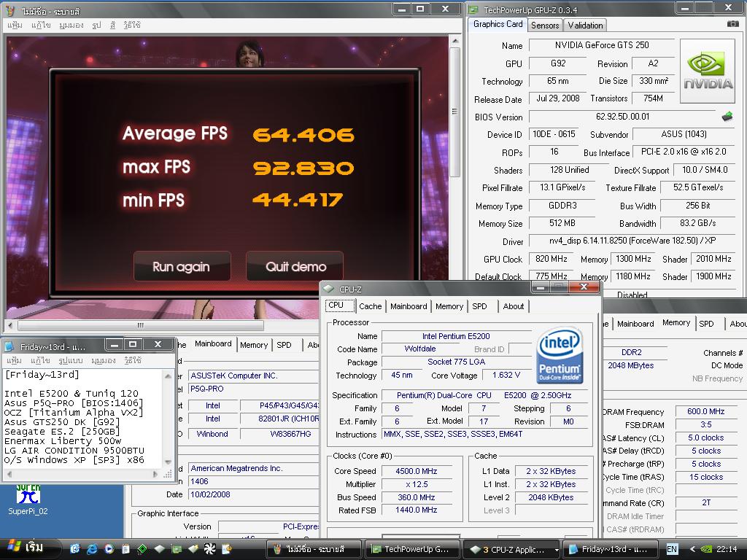The height and width of the screenshot is (560, 747).
Task: Click the Average FPS value 64.406
Action: click(303, 135)
